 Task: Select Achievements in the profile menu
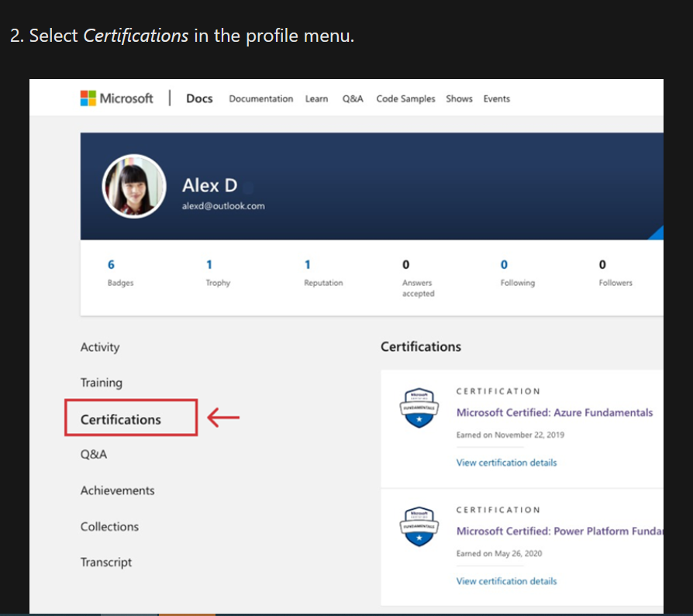pos(118,490)
